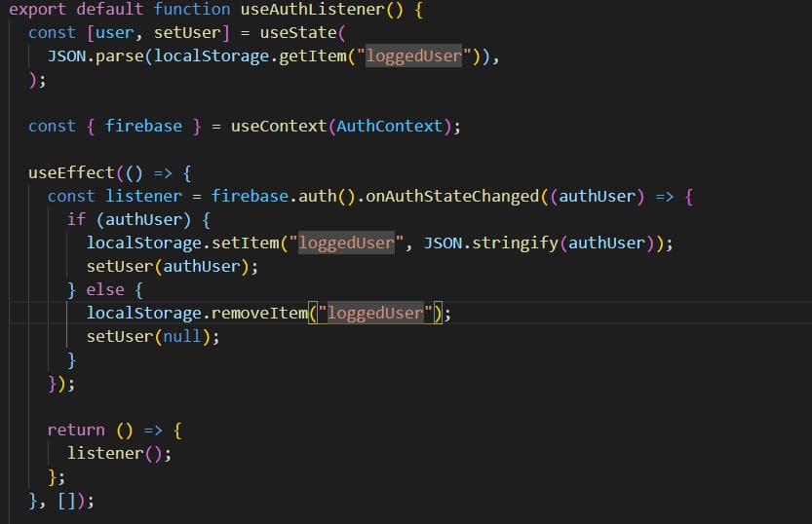This screenshot has height=524, width=812.
Task: Click the 'default' keyword
Action: (110, 10)
